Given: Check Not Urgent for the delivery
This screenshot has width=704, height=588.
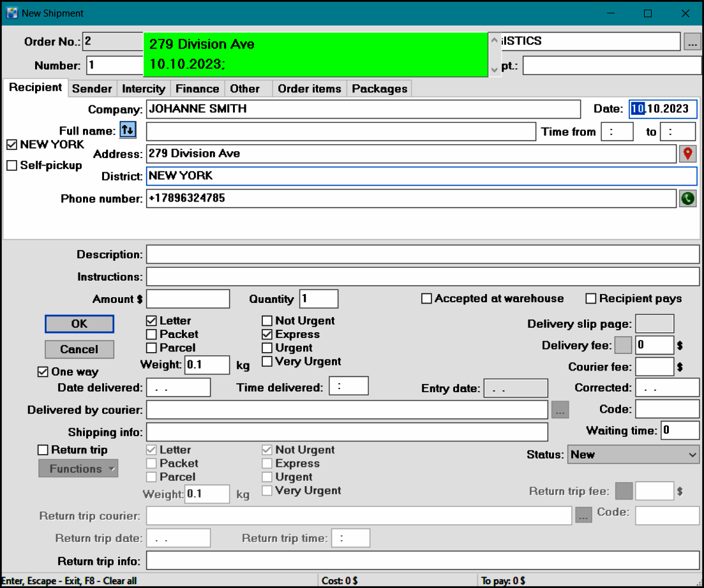Looking at the screenshot, I should 267,321.
